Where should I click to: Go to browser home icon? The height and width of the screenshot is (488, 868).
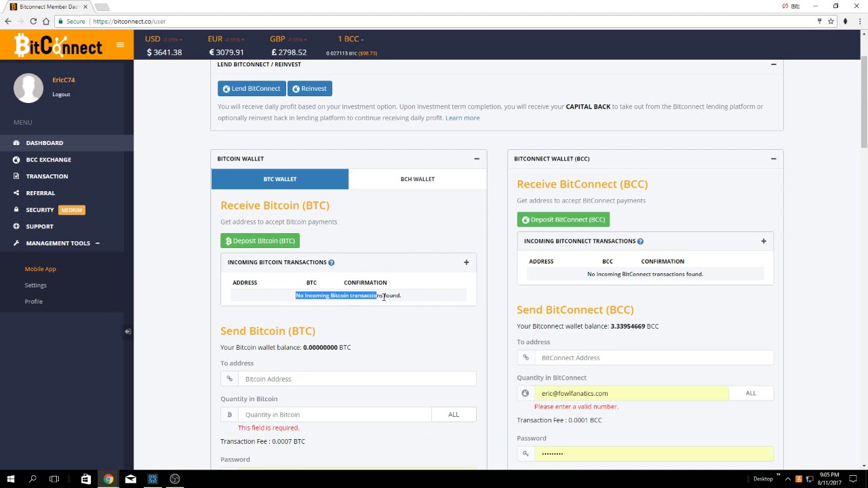click(46, 21)
